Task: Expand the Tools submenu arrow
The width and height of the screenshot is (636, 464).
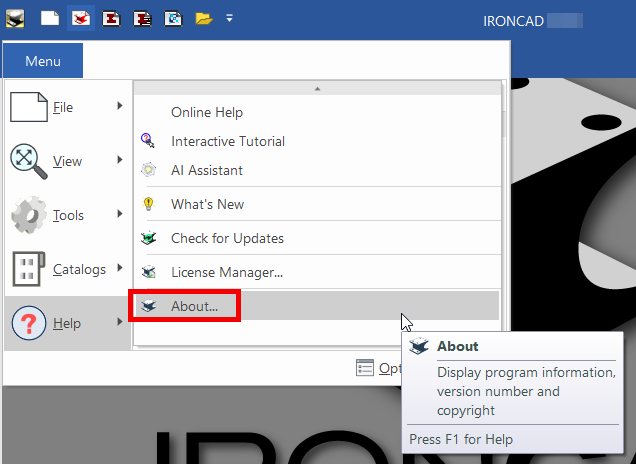Action: [x=120, y=214]
